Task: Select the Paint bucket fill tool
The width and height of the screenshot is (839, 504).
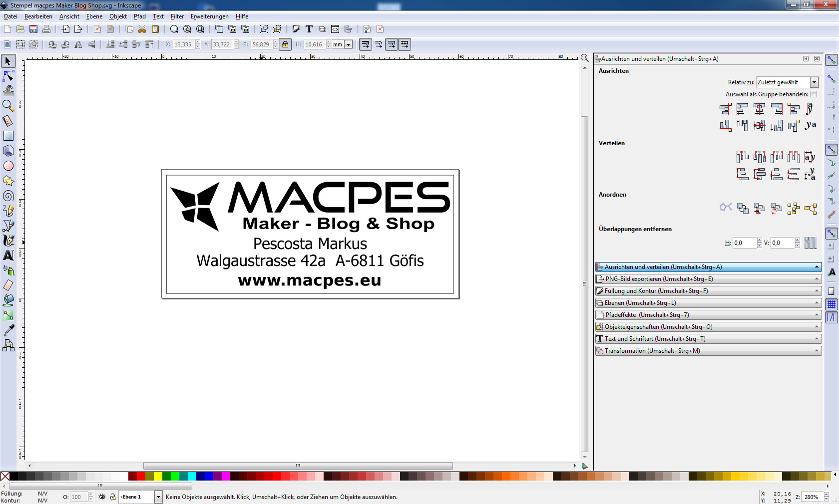Action: (8, 300)
